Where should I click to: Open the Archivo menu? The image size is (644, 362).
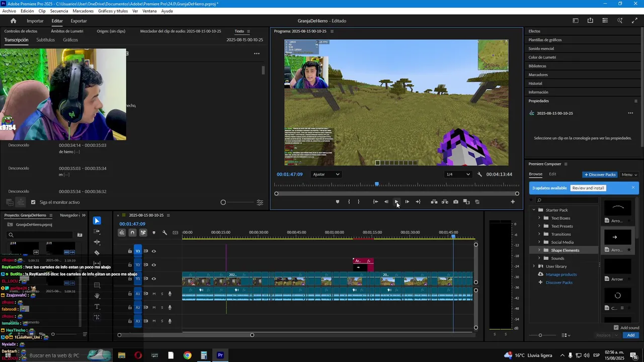point(9,11)
